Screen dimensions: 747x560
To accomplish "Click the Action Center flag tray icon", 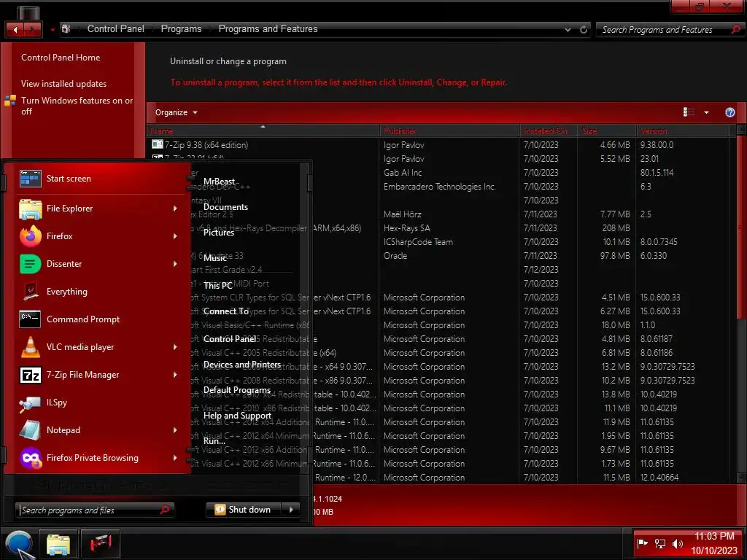I will (642, 543).
